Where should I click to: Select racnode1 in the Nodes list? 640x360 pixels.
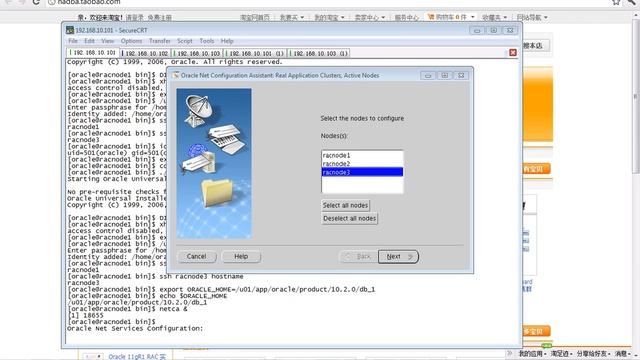pos(362,156)
